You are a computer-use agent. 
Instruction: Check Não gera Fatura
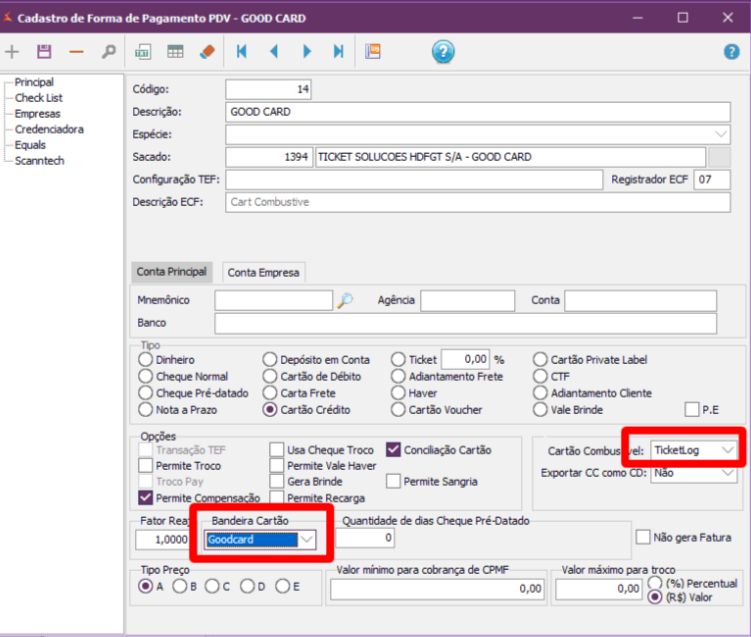[643, 537]
